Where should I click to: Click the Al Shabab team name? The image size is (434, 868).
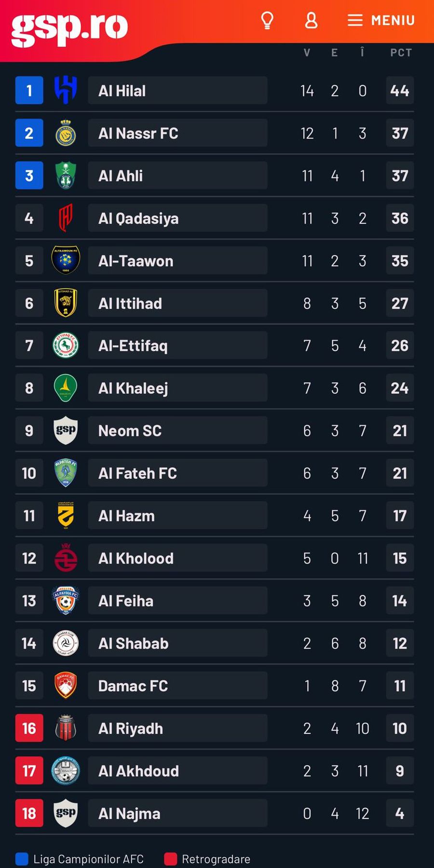(x=134, y=643)
